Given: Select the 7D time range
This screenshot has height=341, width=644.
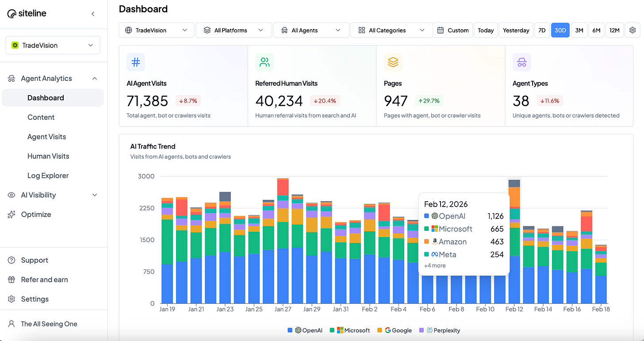Looking at the screenshot, I should pos(542,30).
